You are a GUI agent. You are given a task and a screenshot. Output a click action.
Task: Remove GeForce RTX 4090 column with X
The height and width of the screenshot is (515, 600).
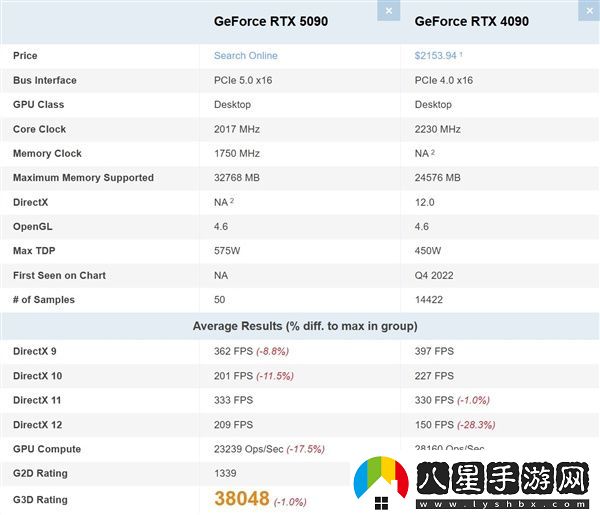(x=589, y=10)
